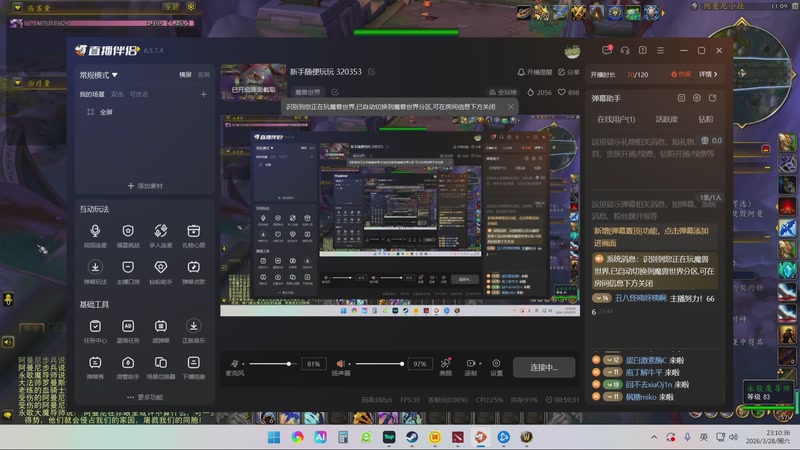Switch to the 钻粉 tab

point(706,119)
